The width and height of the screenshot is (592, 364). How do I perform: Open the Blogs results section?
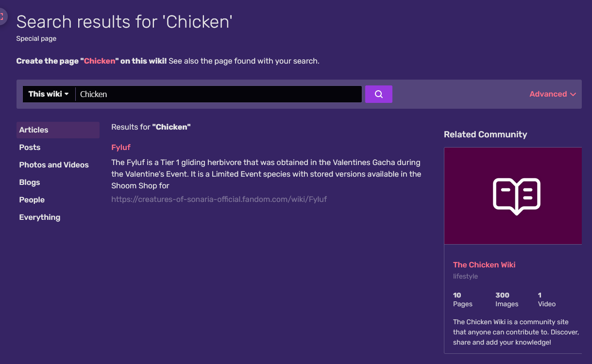[29, 182]
